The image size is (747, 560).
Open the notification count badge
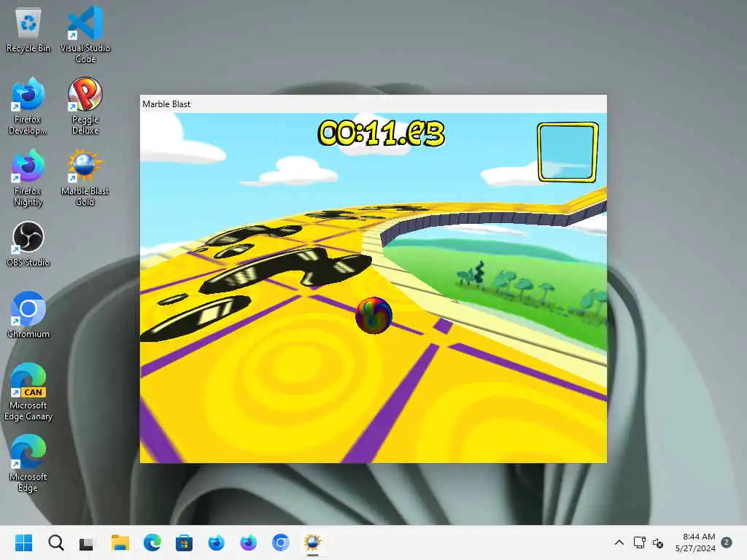tap(727, 542)
